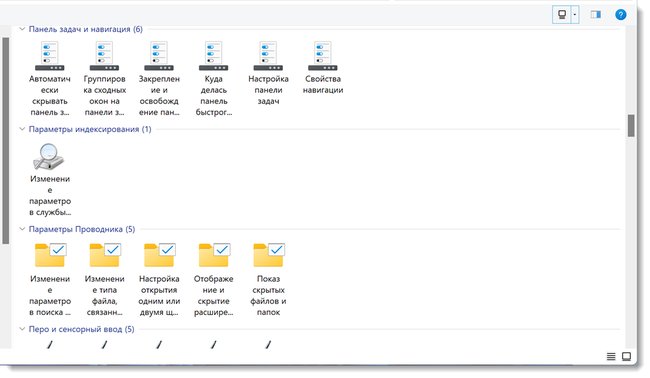The height and width of the screenshot is (378, 650).
Task: Open 'Настройка панели задач' icon
Action: [x=268, y=56]
